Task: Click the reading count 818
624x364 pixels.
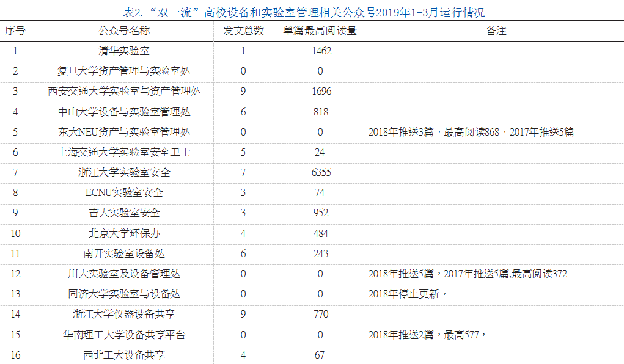Action: point(321,112)
